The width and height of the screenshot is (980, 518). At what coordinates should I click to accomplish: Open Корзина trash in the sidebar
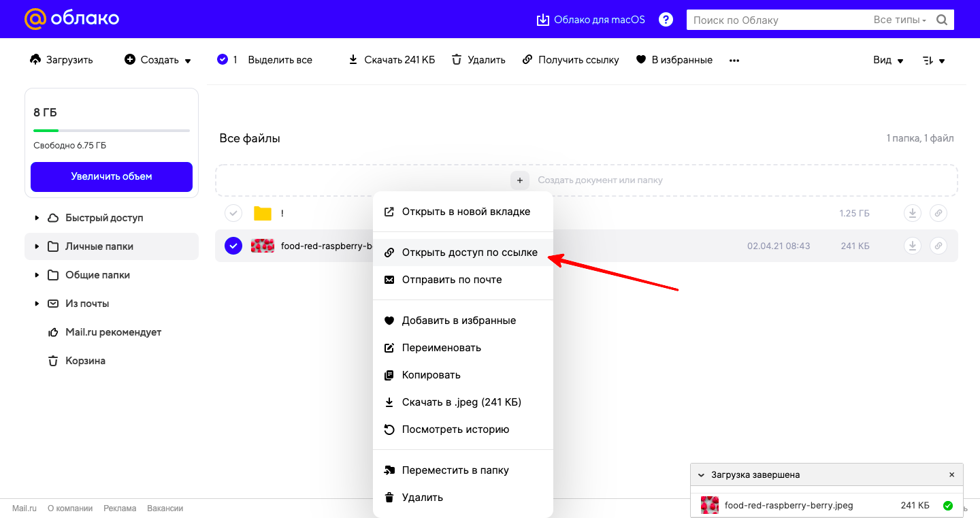point(85,361)
